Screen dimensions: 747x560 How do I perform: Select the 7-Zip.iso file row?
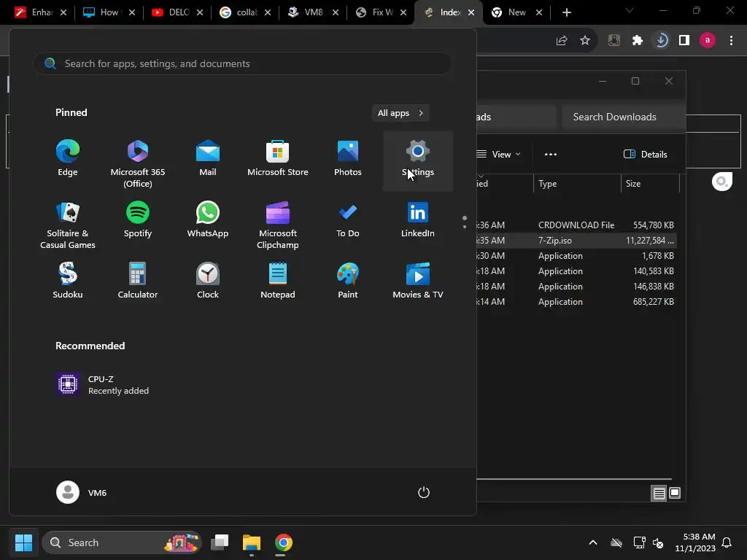click(576, 241)
